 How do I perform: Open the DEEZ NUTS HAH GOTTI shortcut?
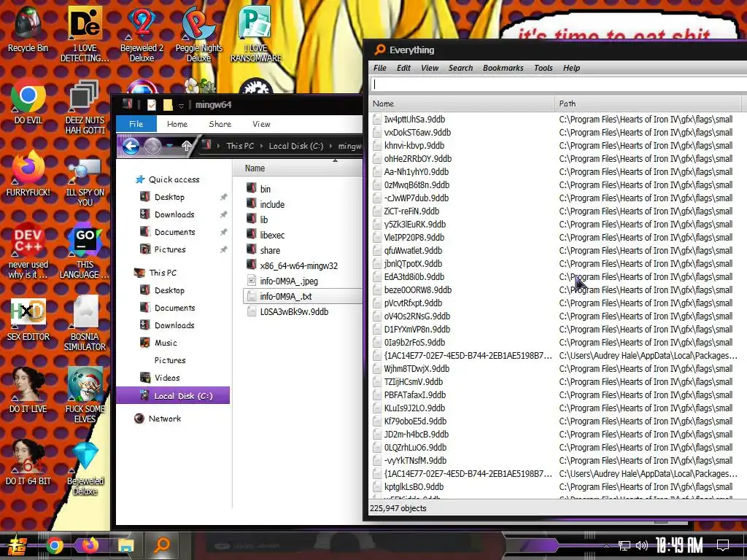point(85,106)
